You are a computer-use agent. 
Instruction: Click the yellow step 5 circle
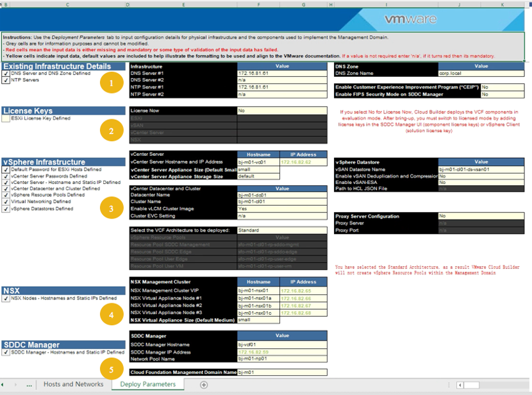[112, 369]
